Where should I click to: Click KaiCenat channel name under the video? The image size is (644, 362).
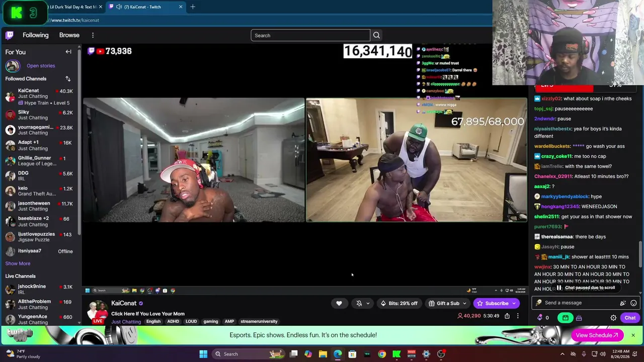pyautogui.click(x=124, y=303)
